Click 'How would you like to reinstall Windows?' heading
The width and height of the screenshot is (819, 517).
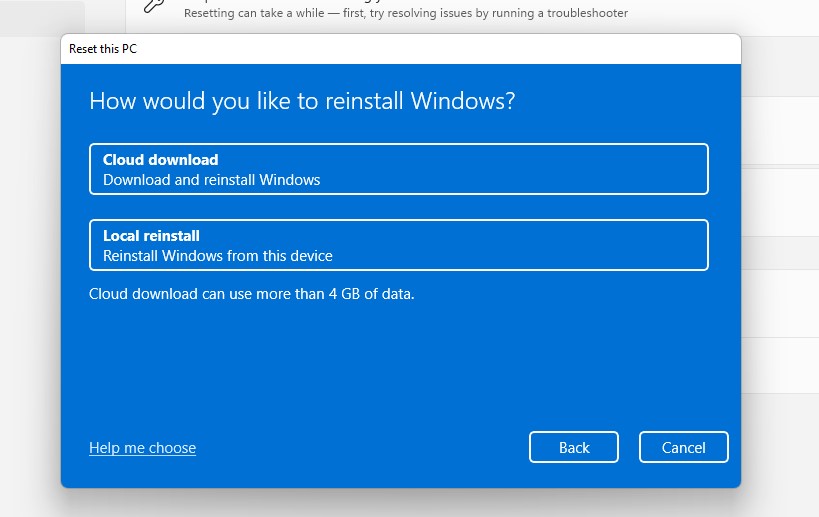point(302,101)
